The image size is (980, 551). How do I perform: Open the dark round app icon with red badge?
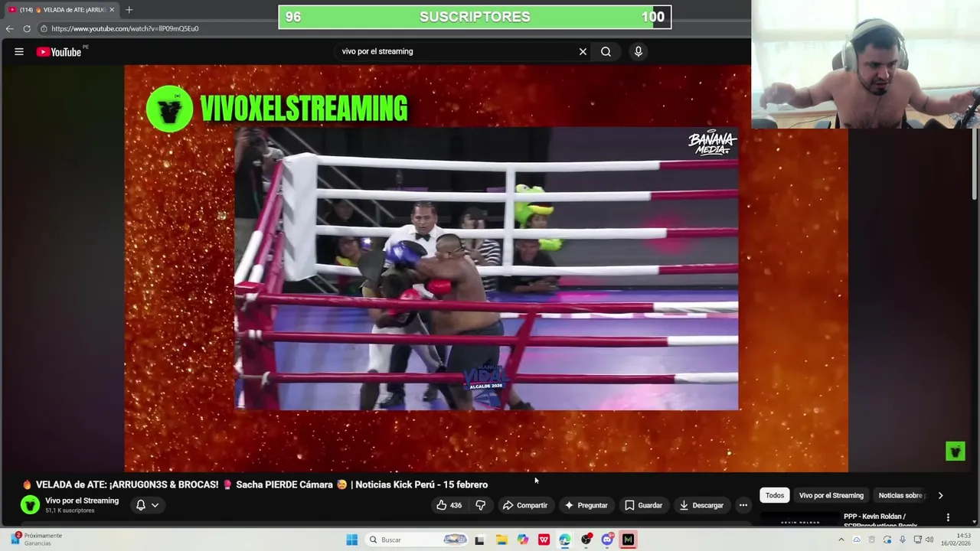[x=586, y=540]
